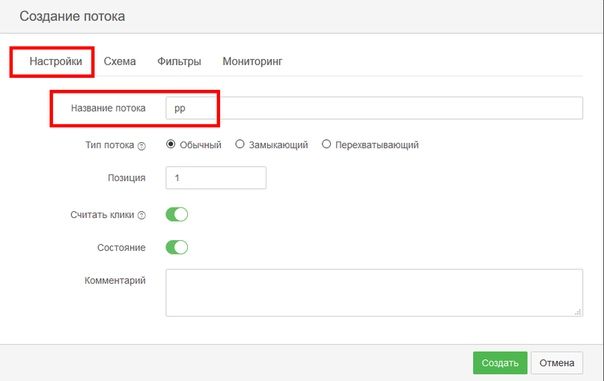The width and height of the screenshot is (604, 381).
Task: Open the Мониторинг tab
Action: point(252,61)
